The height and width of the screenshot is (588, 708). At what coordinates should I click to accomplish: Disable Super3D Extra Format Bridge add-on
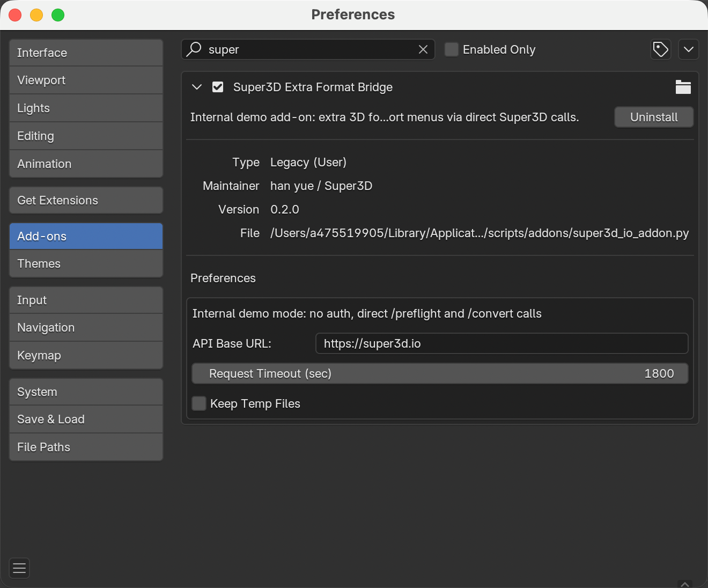point(218,87)
